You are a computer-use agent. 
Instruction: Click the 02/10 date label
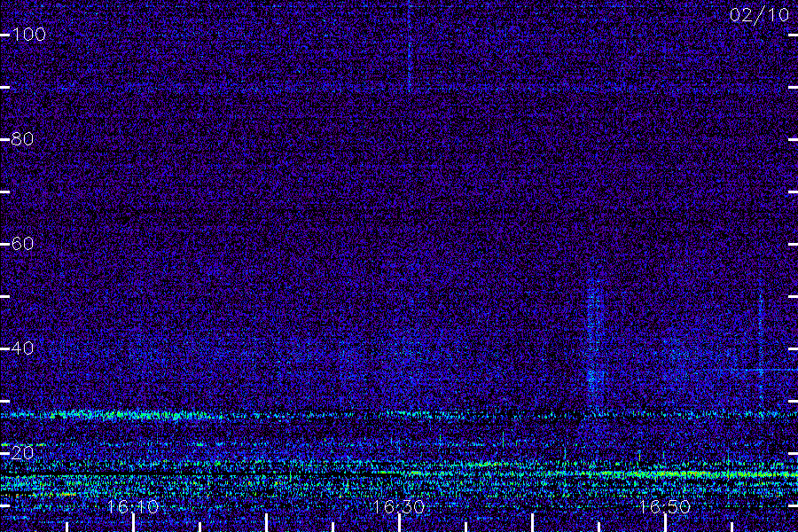(x=759, y=15)
